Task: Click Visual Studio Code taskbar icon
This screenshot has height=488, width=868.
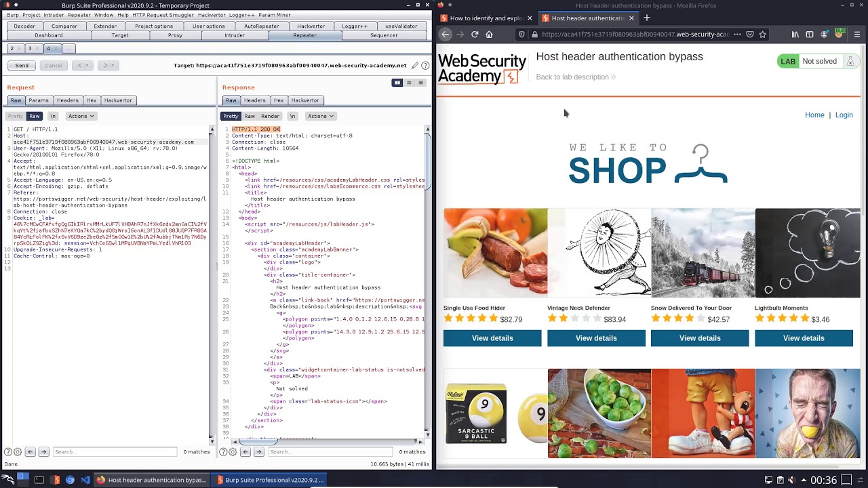Action: click(x=85, y=480)
